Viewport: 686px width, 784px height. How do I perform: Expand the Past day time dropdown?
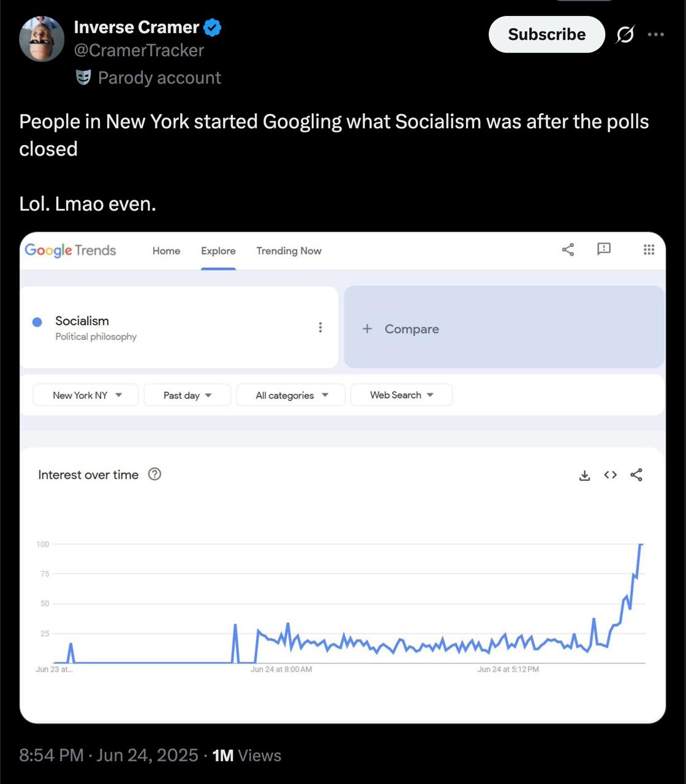tap(187, 395)
